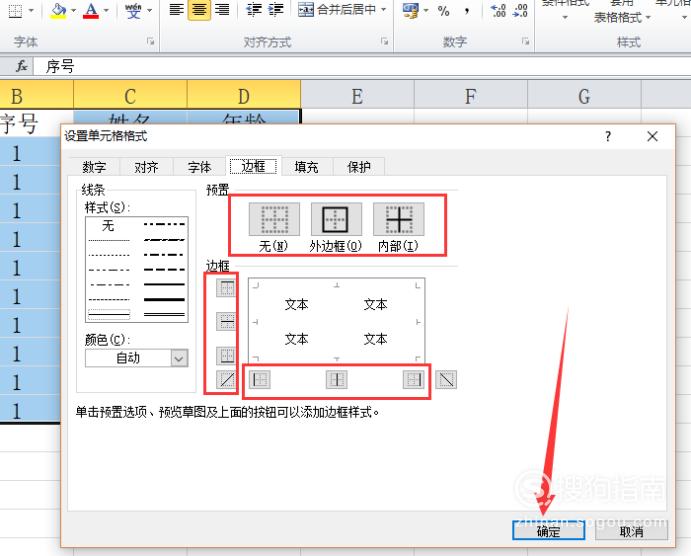The image size is (691, 556).
Task: Toggle center alignment in ribbon
Action: click(199, 10)
